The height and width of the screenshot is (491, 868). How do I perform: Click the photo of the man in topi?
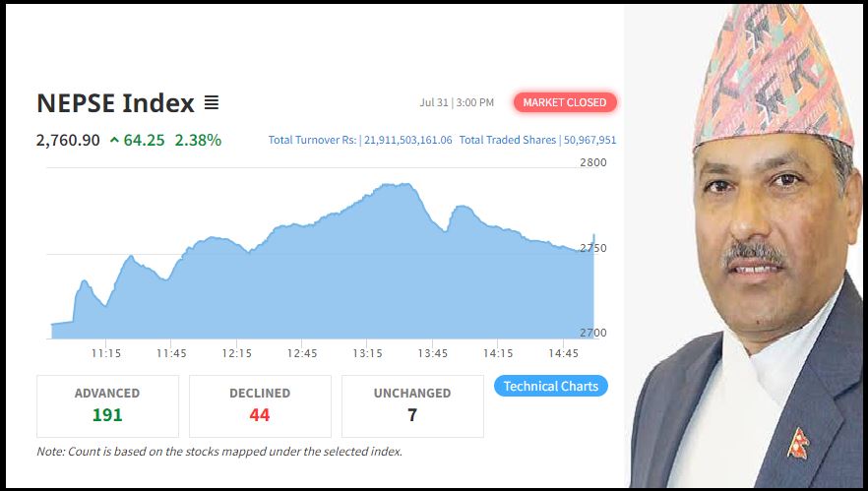pyautogui.click(x=746, y=246)
